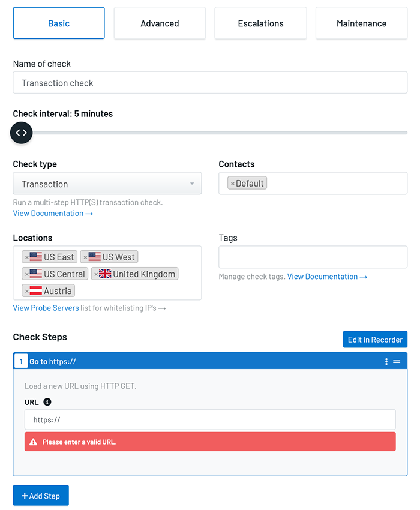The height and width of the screenshot is (510, 420).
Task: Click the x to remove United Kingdom location
Action: click(x=95, y=274)
